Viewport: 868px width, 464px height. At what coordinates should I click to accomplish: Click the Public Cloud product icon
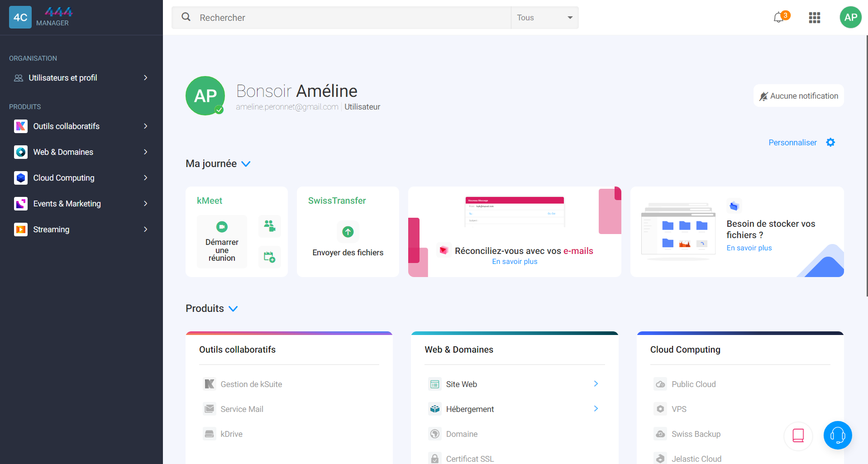(x=661, y=384)
